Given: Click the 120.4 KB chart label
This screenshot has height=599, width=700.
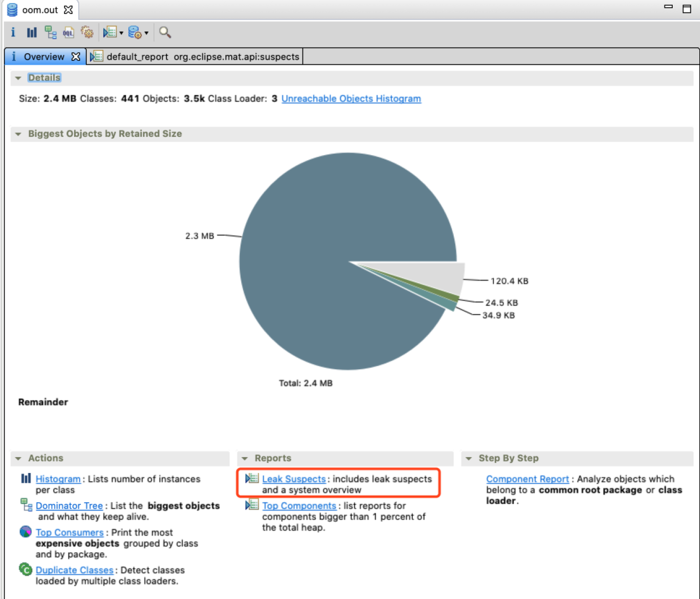Looking at the screenshot, I should pos(509,281).
